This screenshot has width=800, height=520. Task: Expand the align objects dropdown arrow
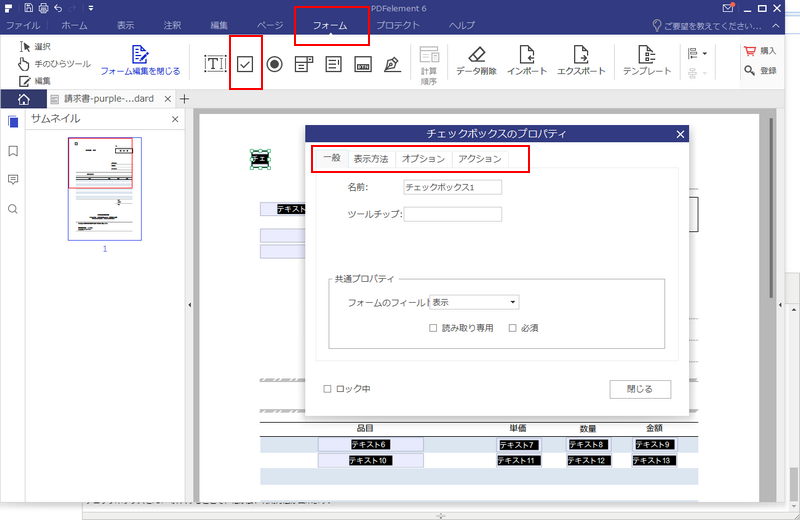[705, 53]
